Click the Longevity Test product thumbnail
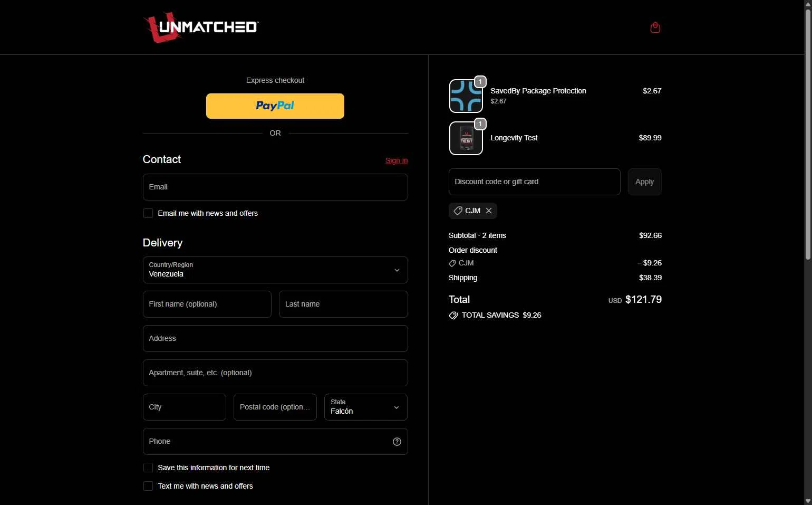Screen dimensions: 812x505 (466, 138)
